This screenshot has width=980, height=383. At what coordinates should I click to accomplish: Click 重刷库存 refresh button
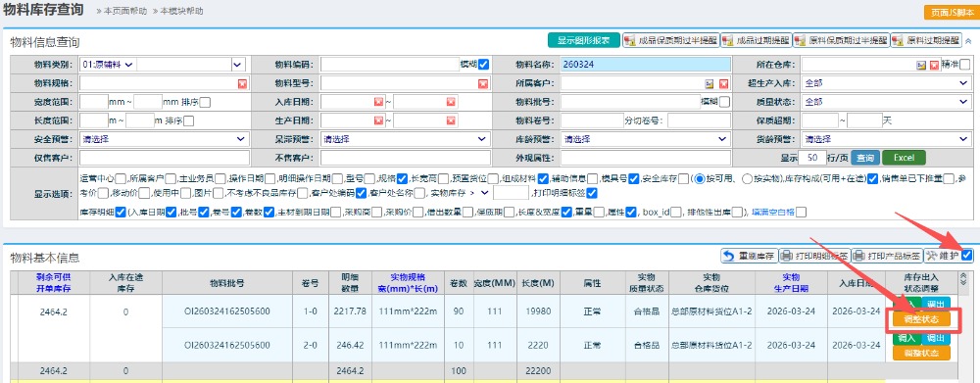(x=750, y=256)
